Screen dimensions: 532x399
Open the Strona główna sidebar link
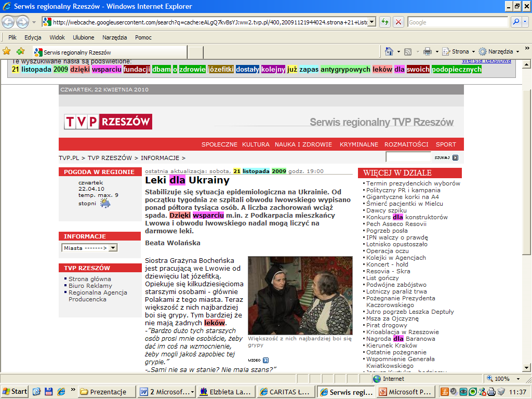(x=89, y=279)
